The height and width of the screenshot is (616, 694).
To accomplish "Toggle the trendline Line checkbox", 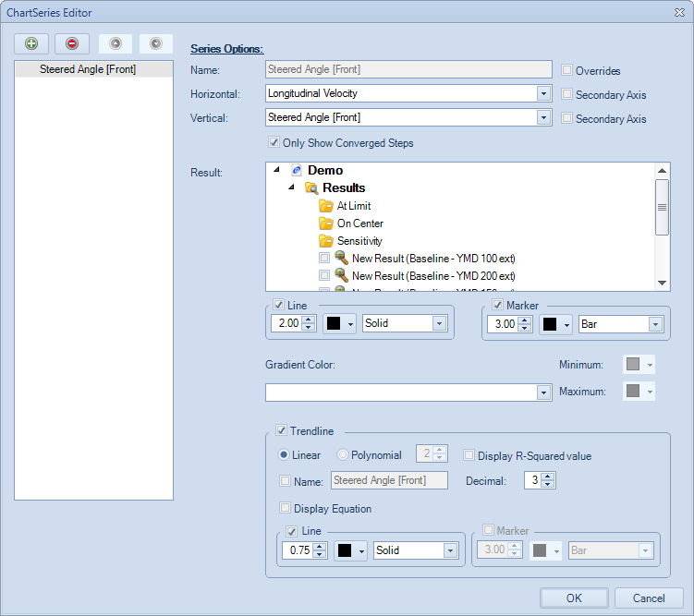I will tap(292, 531).
